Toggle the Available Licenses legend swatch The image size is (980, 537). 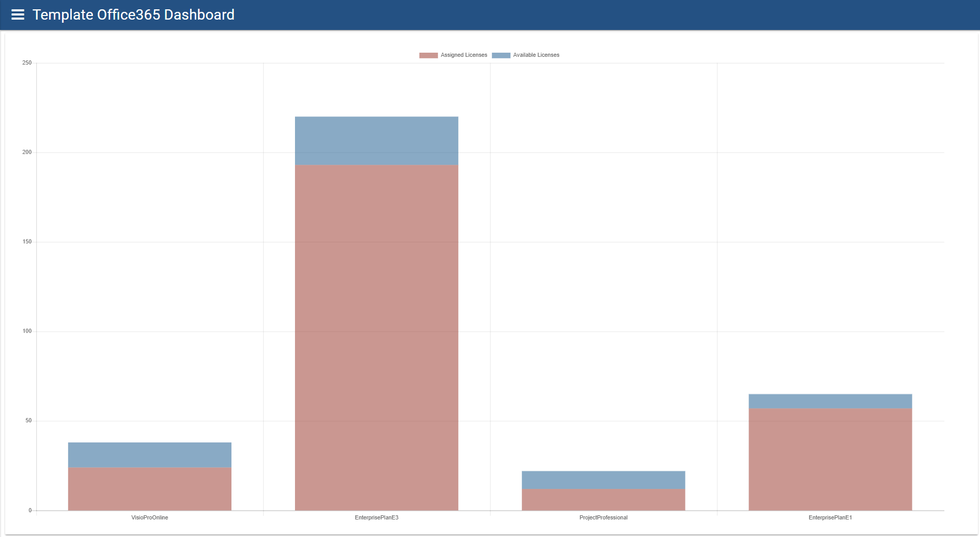coord(501,55)
